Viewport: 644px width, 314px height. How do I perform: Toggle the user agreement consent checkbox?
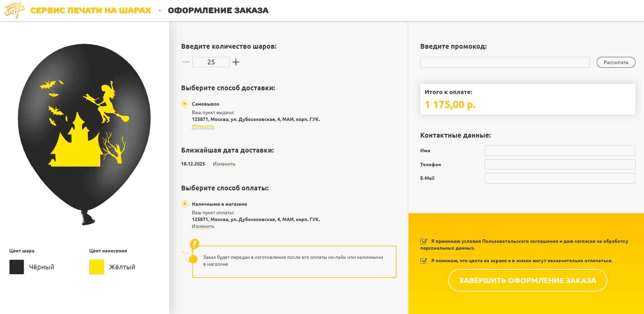[424, 241]
